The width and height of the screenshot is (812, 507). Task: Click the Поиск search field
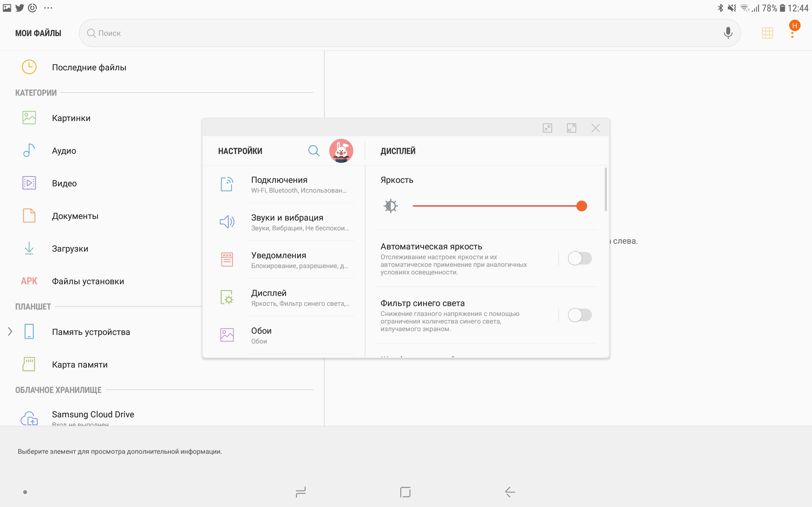(x=403, y=33)
